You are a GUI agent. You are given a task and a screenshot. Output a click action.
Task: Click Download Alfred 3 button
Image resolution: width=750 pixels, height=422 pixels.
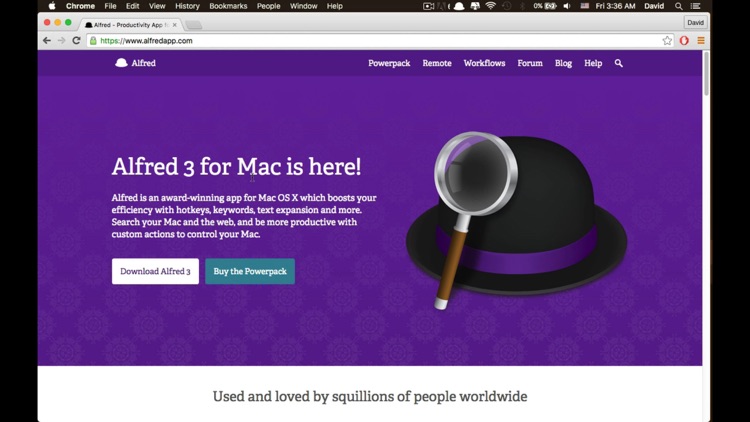(155, 271)
